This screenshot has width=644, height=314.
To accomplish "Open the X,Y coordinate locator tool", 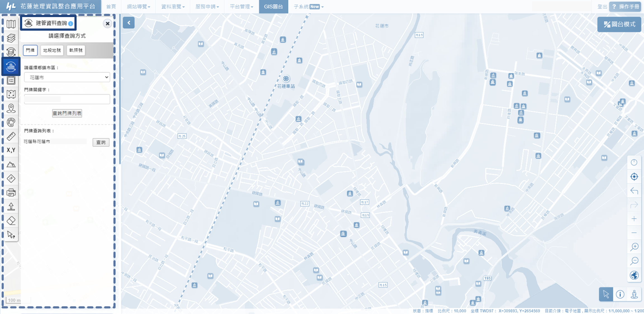I will (x=11, y=150).
